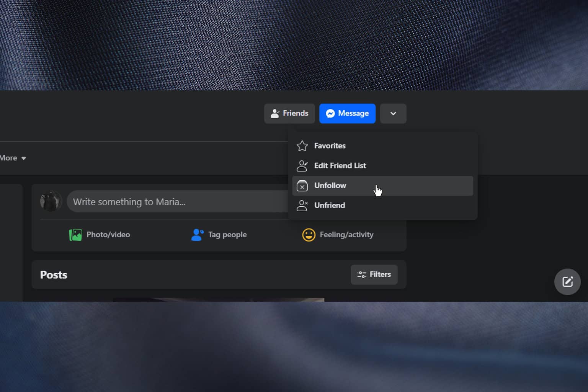This screenshot has width=588, height=392.
Task: Select Unfollow from the menu
Action: 330,186
